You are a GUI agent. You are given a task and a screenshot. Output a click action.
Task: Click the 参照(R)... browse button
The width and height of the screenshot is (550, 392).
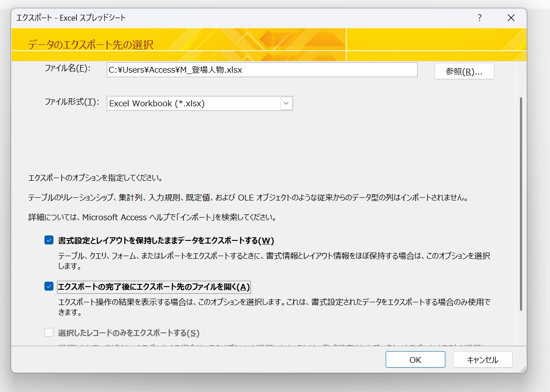[x=464, y=71]
